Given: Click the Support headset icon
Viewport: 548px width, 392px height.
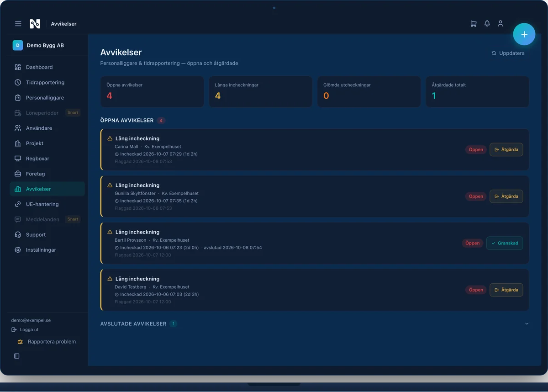Looking at the screenshot, I should point(18,235).
